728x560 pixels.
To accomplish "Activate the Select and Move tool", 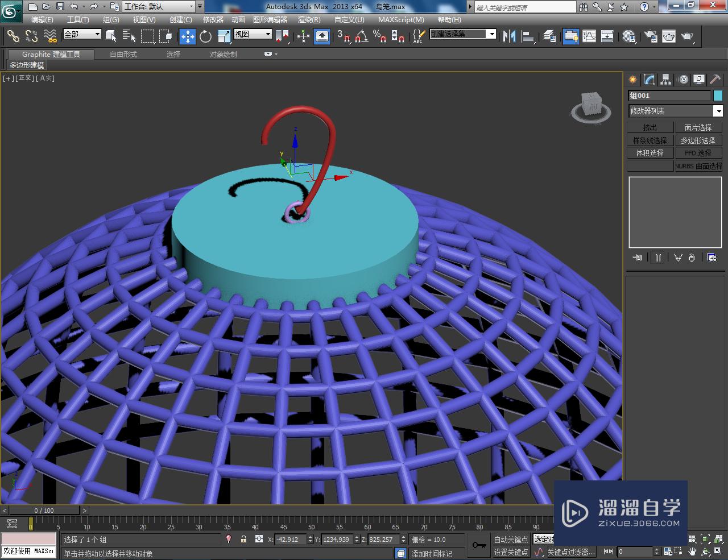I will click(x=187, y=36).
